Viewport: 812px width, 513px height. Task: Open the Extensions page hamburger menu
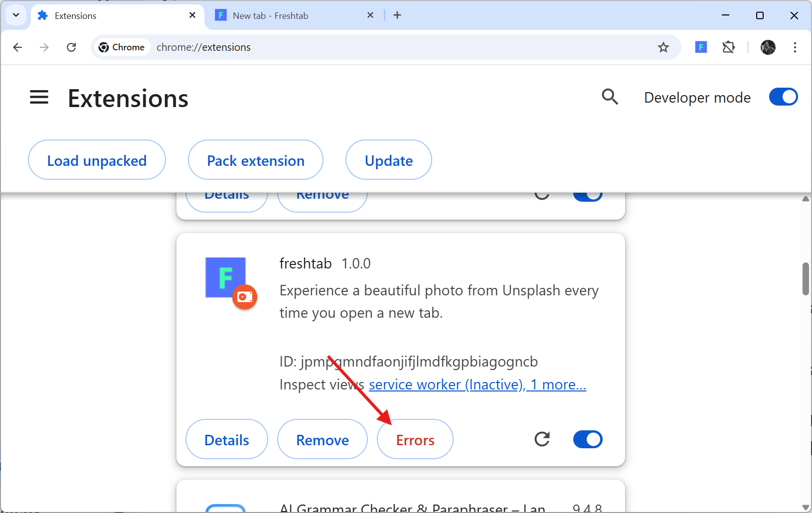tap(39, 97)
